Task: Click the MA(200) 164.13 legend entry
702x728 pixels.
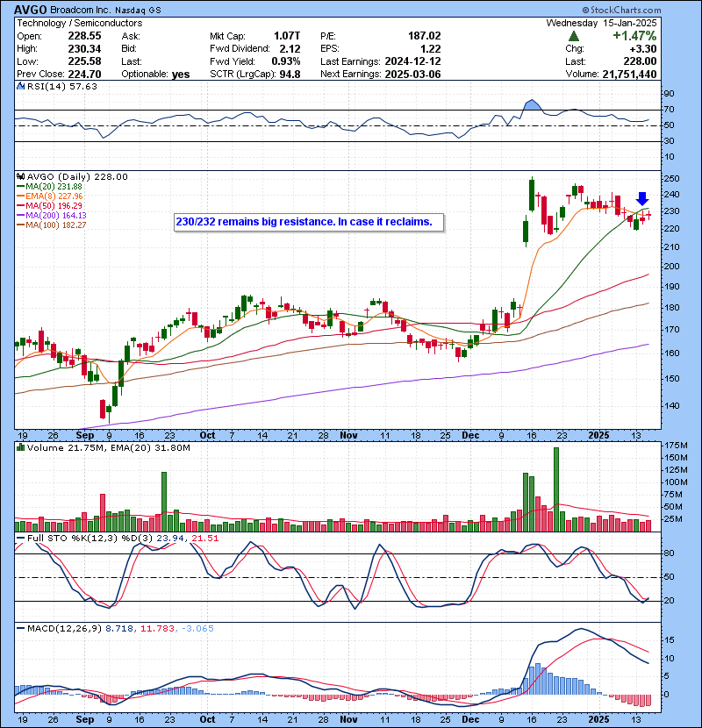Action: coord(52,216)
